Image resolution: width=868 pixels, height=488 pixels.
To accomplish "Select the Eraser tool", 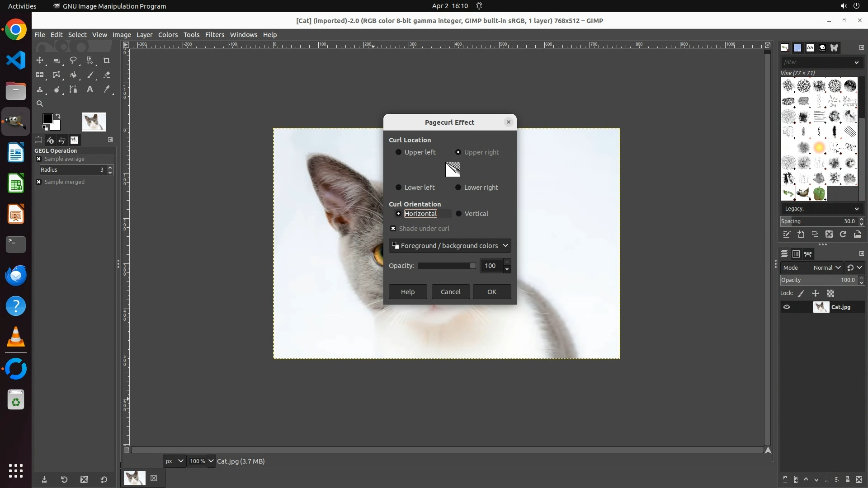I will tap(107, 75).
